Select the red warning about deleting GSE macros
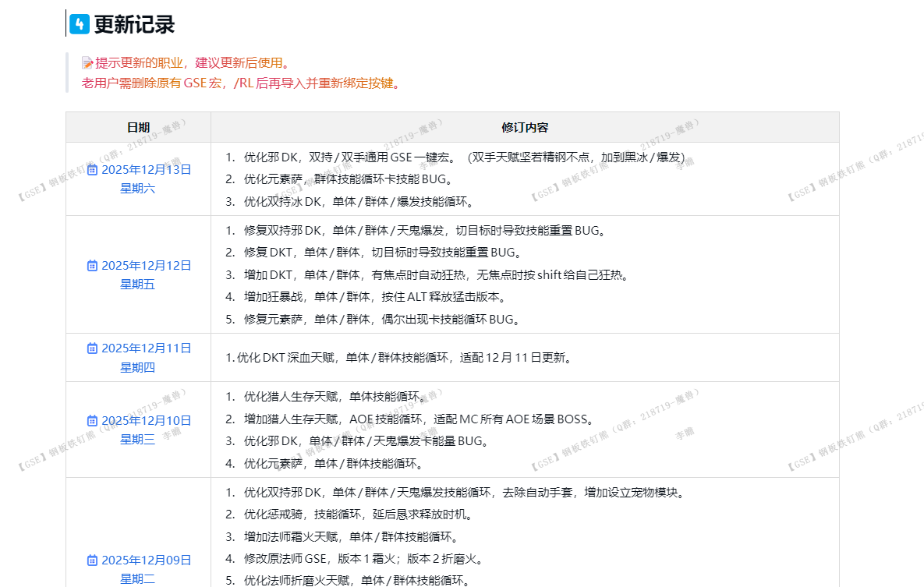 (x=243, y=83)
